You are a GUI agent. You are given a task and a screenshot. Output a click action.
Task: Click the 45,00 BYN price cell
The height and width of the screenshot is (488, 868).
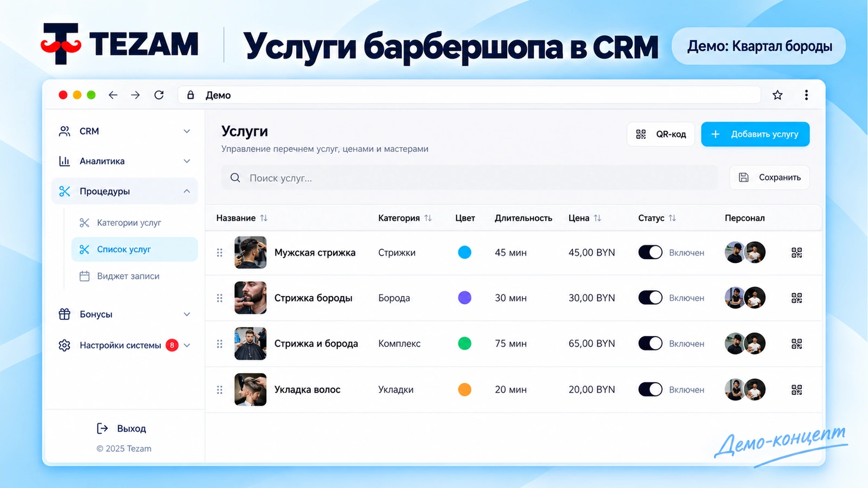[x=591, y=253]
